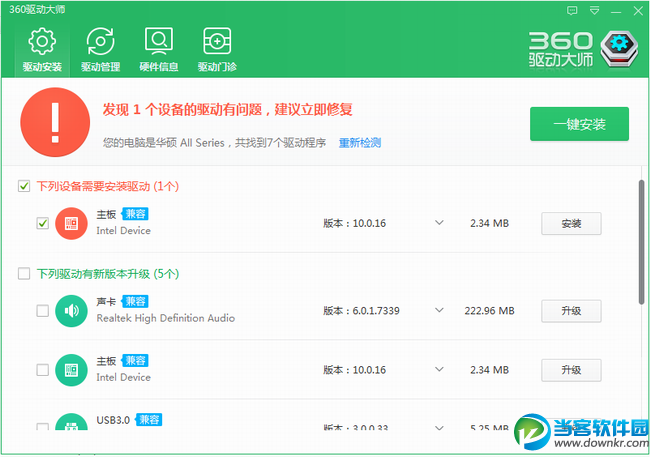
Task: Expand version dropdown for 10.0.16 install row
Action: [439, 223]
